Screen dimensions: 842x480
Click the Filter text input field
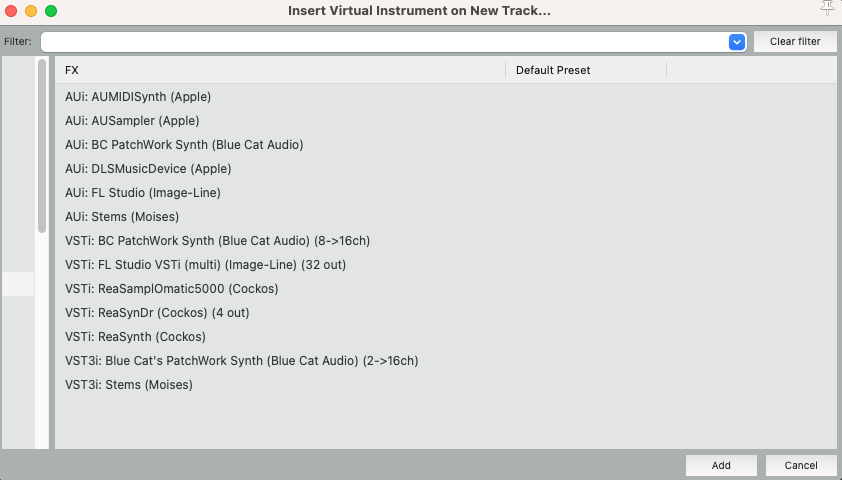(385, 42)
